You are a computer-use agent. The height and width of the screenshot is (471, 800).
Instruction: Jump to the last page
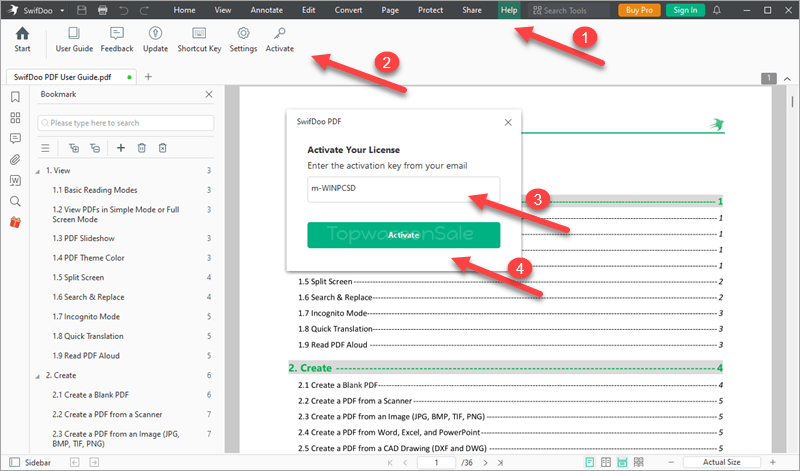(x=501, y=463)
